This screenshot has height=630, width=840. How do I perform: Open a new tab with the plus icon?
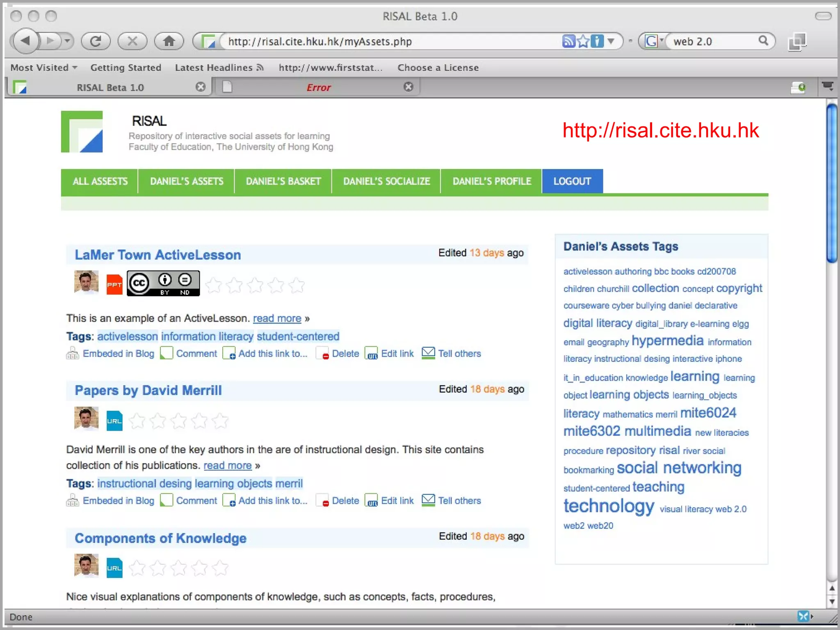(x=798, y=87)
